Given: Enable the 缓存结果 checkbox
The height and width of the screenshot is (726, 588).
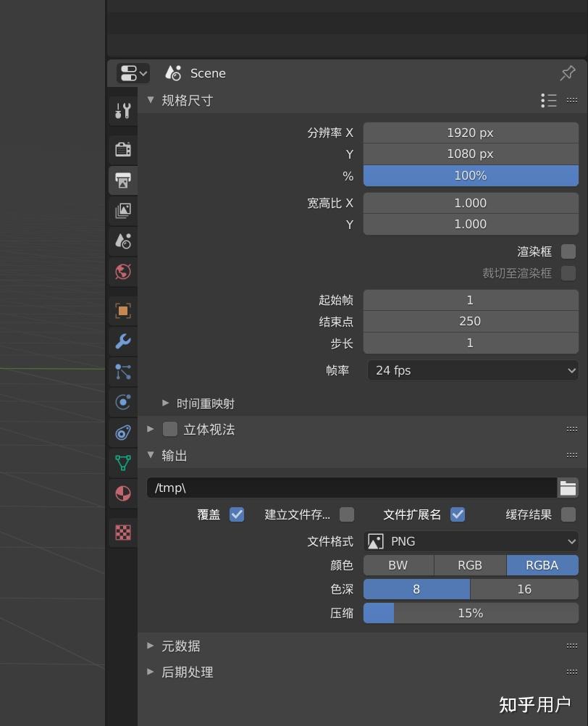Looking at the screenshot, I should (568, 514).
